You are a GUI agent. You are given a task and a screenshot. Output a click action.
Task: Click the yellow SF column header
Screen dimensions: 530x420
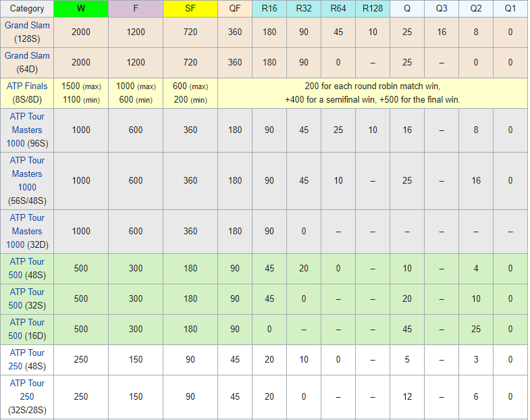190,9
